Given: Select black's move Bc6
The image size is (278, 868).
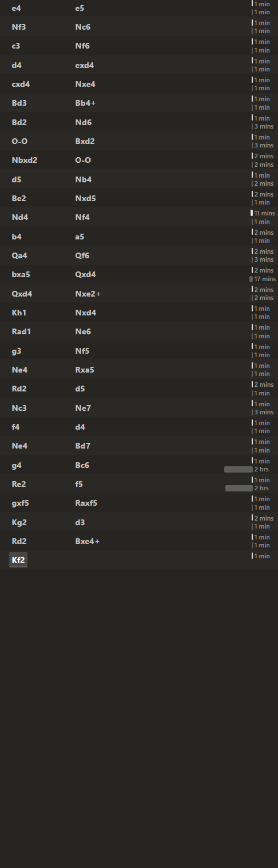Looking at the screenshot, I should point(82,465).
